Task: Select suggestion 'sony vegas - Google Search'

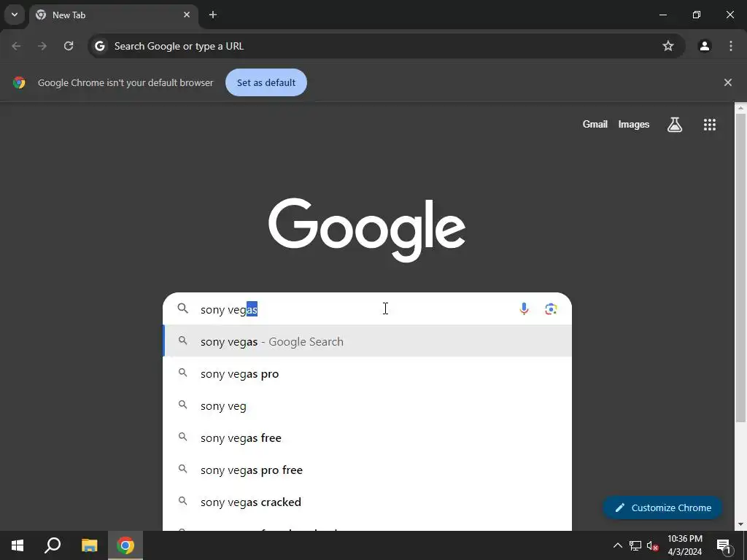Action: click(x=368, y=341)
